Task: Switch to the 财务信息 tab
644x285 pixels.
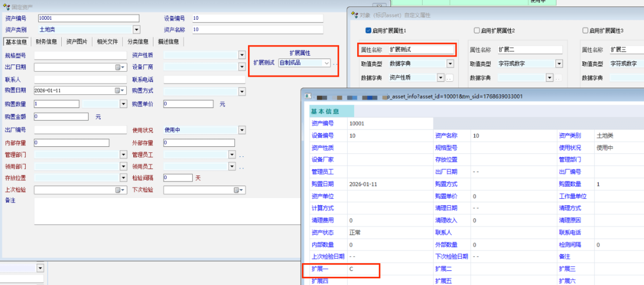Action: pos(46,42)
